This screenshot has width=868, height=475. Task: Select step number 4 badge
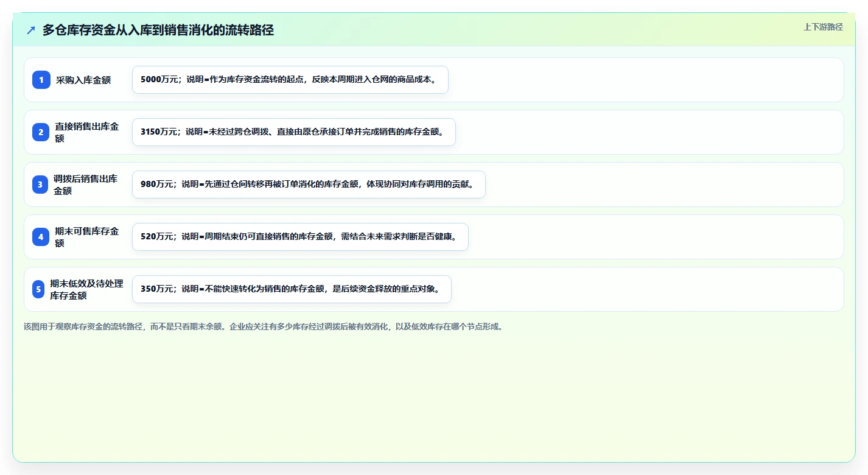pyautogui.click(x=41, y=237)
